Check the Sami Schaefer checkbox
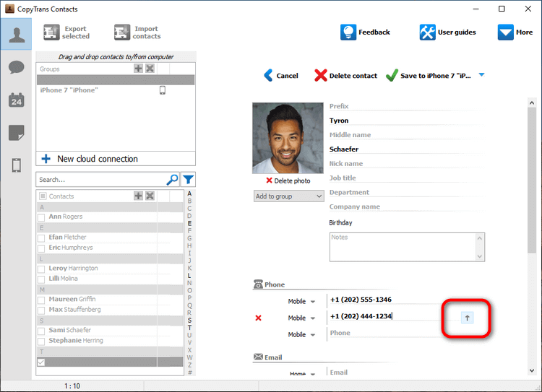Viewport: 542px width, 392px height. pos(41,331)
